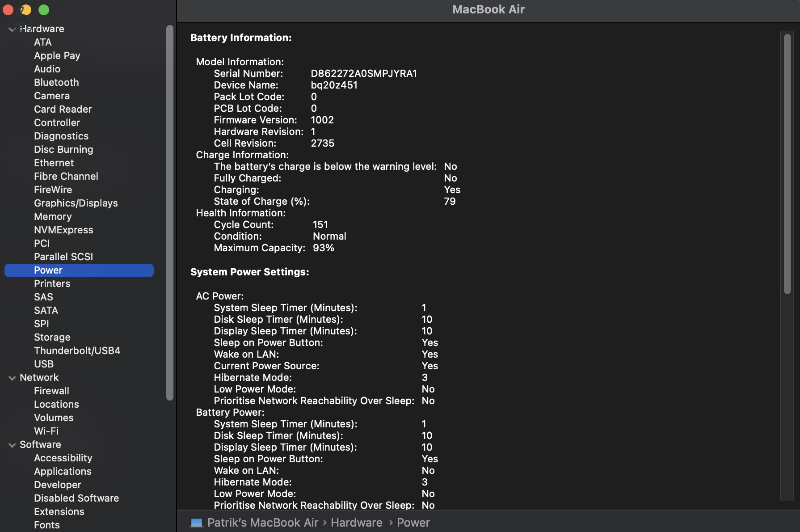The width and height of the screenshot is (800, 532).
Task: Select SPI in the sidebar
Action: [42, 324]
